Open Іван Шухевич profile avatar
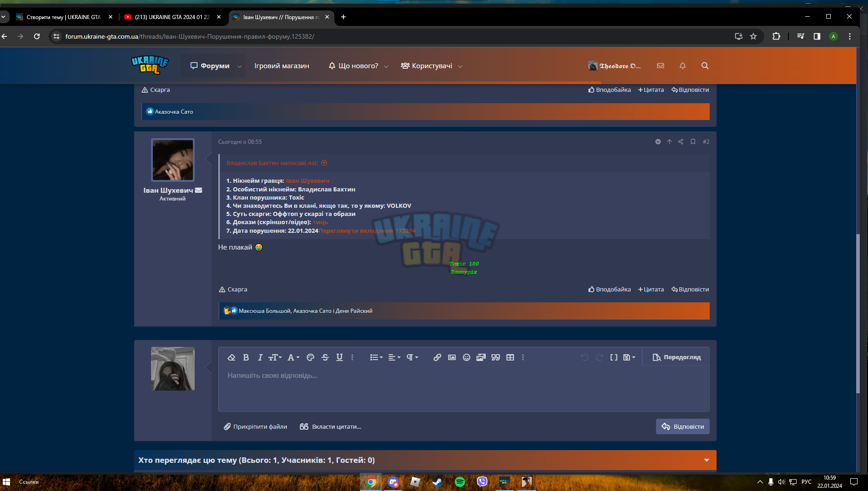The image size is (868, 491). click(172, 160)
